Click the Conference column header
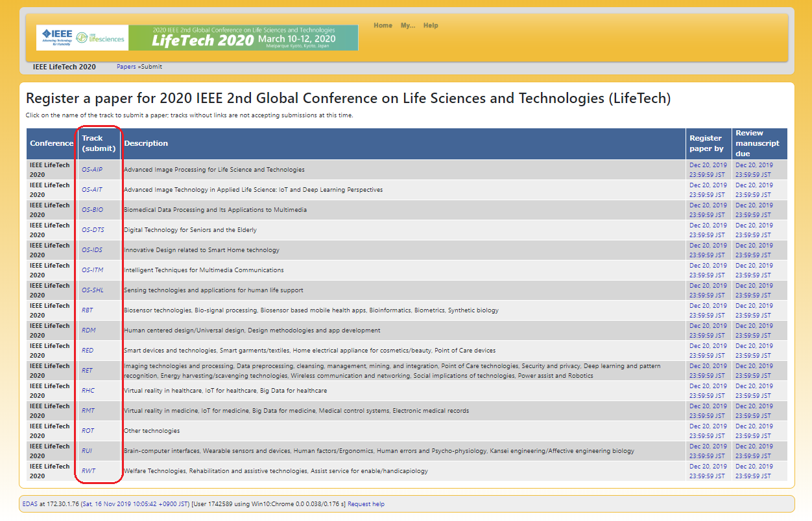 coord(52,144)
